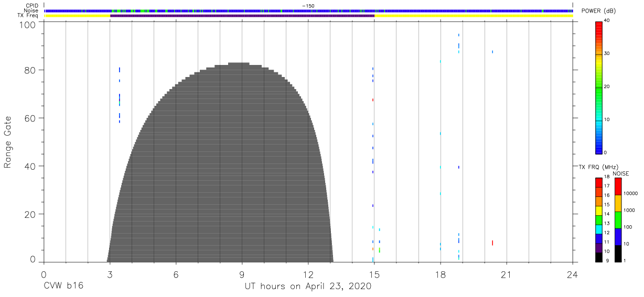Image resolution: width=644 pixels, height=297 pixels.
Task: Click the 16 value on TX frequency legend
Action: (x=606, y=195)
